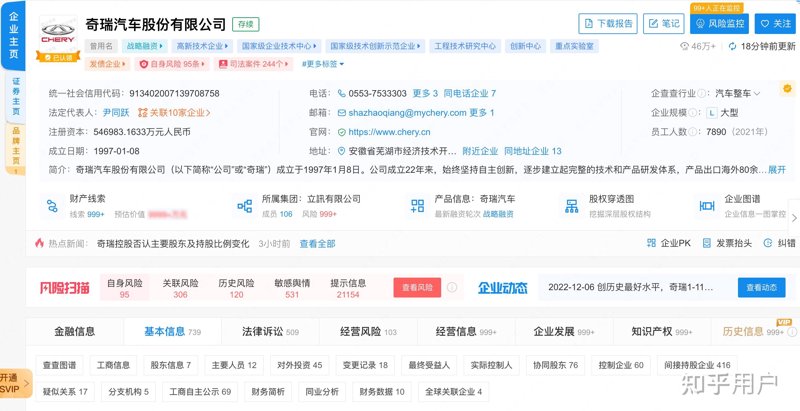Screen dimensions: 800x411
Task: Click 查查图谱 sub-item
Action: point(59,365)
